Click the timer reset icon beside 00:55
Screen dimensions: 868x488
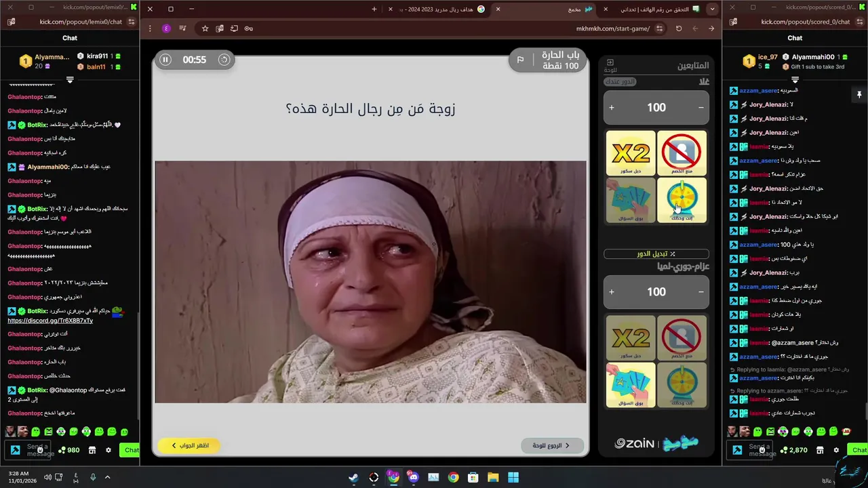tap(224, 60)
